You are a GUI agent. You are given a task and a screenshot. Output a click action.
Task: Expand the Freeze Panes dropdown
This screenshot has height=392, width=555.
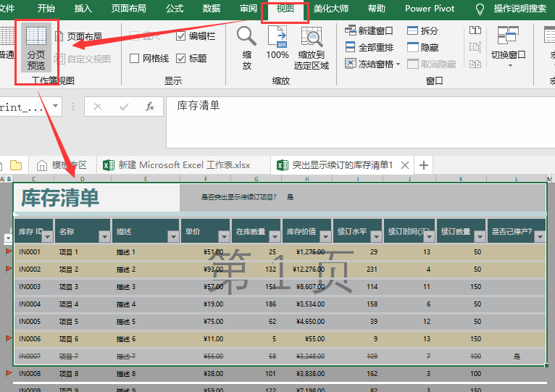(x=398, y=64)
